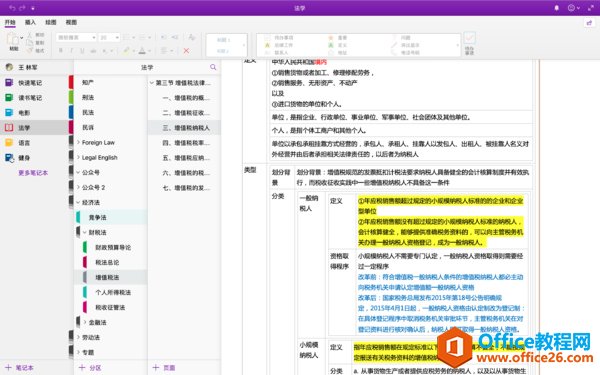Toggle Underline formatting
This screenshot has height=375, width=600.
pos(82,51)
